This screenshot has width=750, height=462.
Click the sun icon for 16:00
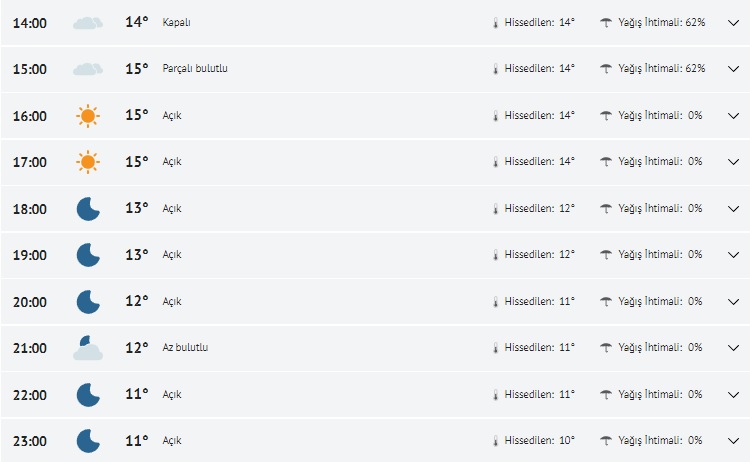tap(88, 116)
